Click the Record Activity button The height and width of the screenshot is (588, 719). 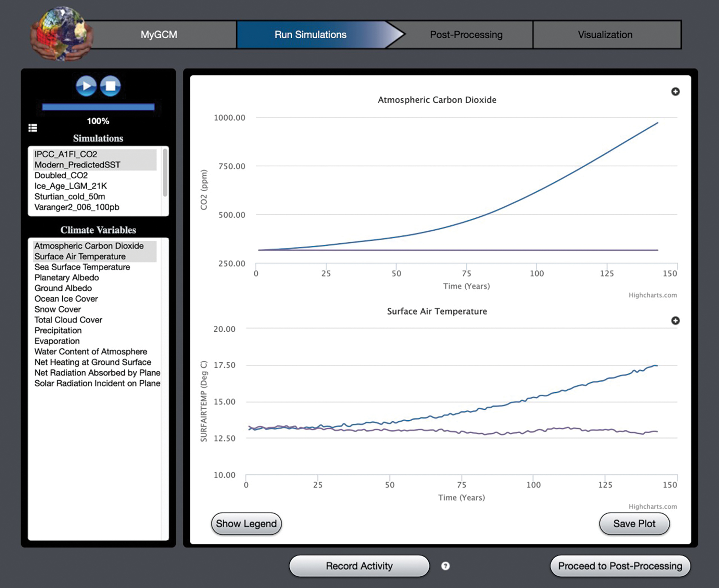[x=359, y=566]
